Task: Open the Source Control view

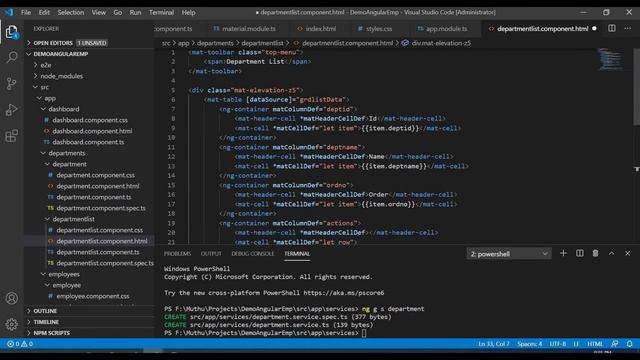Action: [x=11, y=83]
